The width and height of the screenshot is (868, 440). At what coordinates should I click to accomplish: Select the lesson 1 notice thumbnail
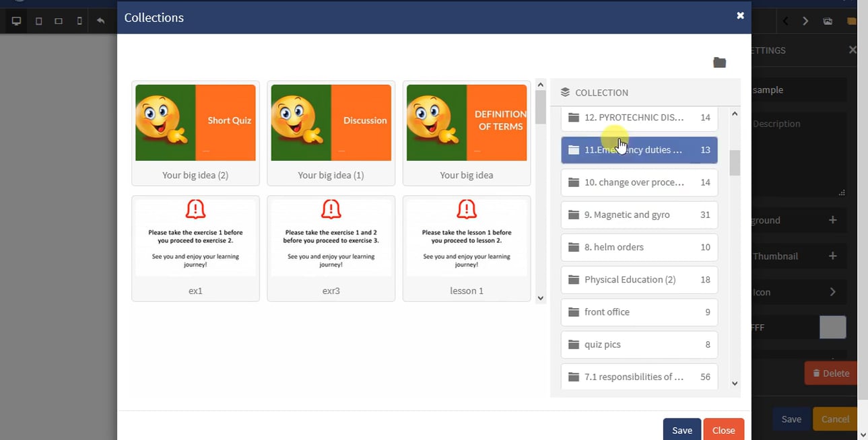tap(467, 248)
